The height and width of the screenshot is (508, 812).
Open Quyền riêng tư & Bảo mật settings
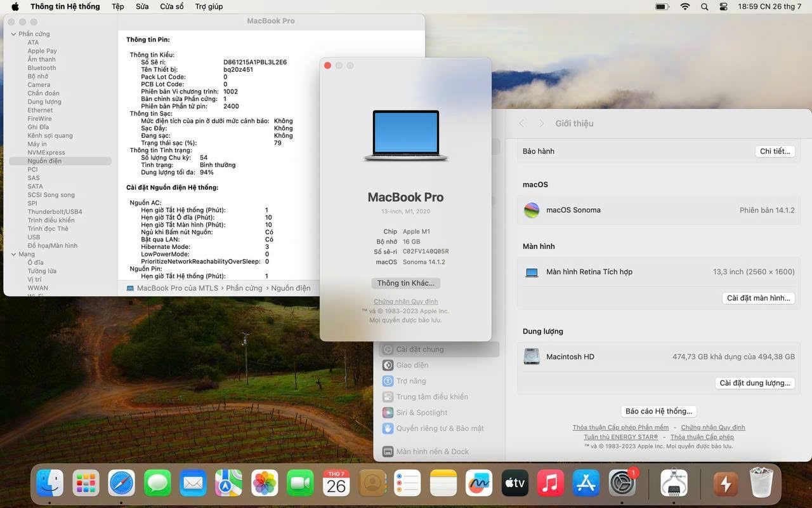pyautogui.click(x=439, y=429)
